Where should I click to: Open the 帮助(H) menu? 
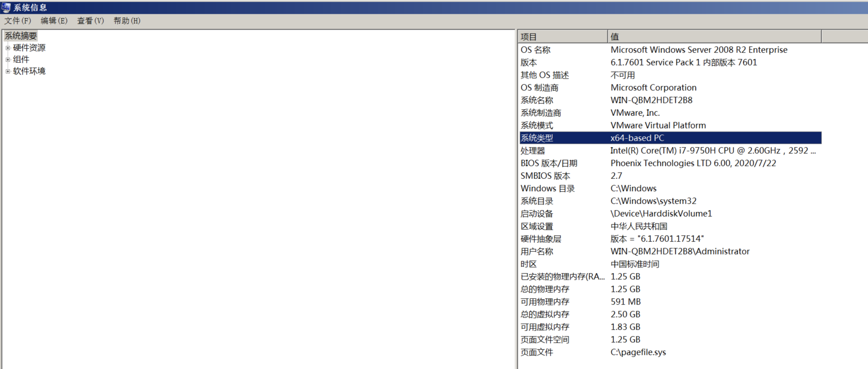click(x=127, y=20)
